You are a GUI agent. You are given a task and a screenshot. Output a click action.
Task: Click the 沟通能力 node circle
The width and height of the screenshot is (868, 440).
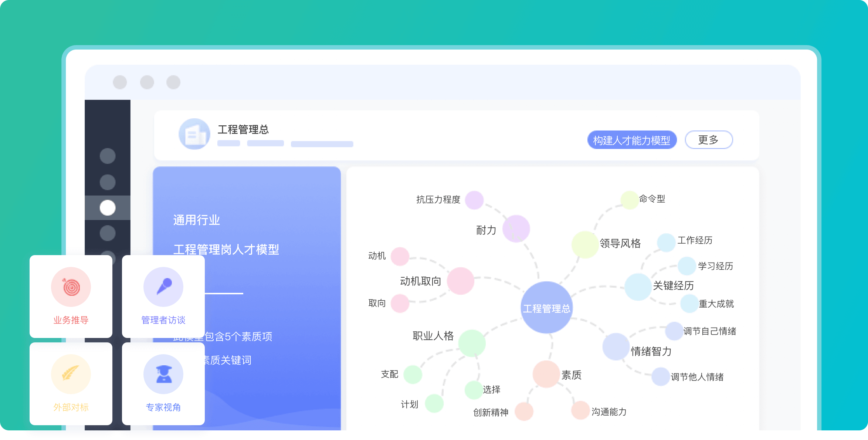point(580,410)
